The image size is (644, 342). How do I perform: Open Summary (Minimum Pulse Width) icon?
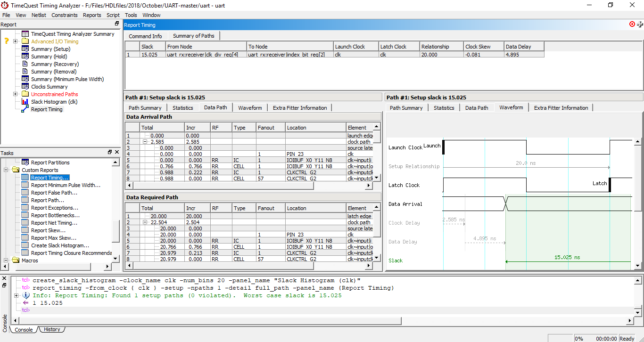(x=25, y=79)
